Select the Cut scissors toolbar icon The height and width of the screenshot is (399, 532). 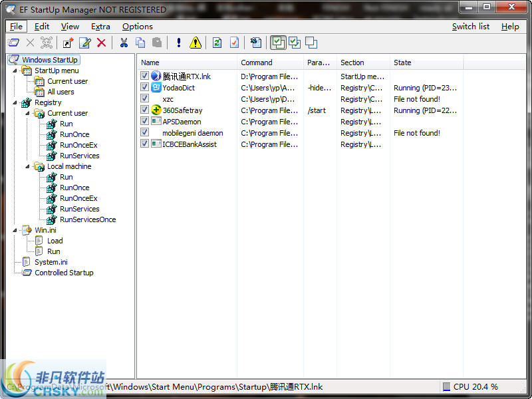point(123,42)
